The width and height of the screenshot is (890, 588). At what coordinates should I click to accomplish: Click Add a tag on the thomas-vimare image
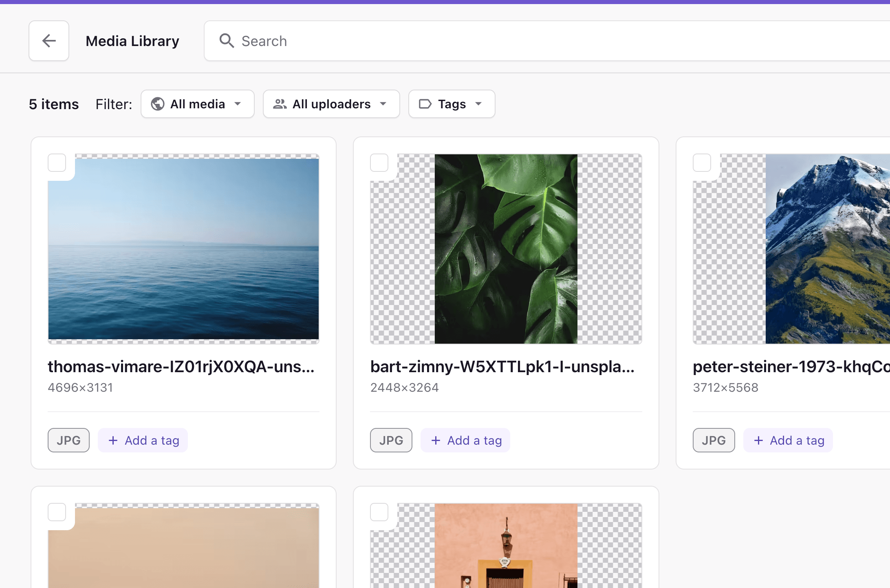tap(143, 440)
